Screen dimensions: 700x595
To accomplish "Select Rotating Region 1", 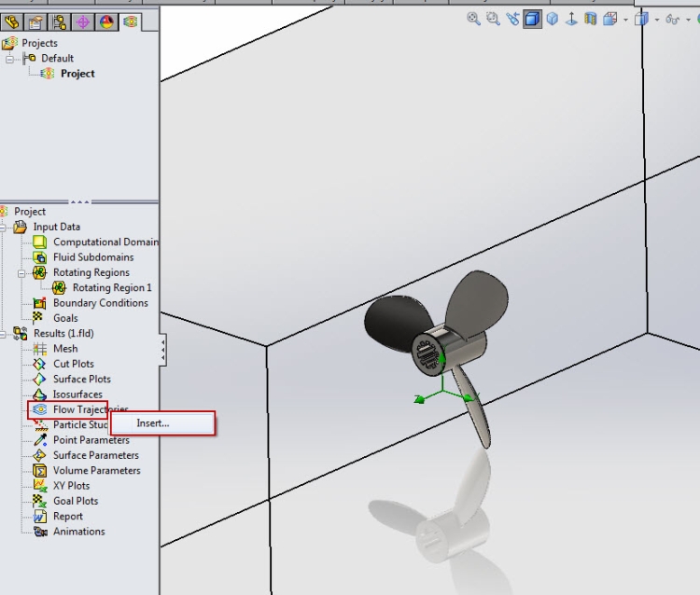I will pos(112,287).
